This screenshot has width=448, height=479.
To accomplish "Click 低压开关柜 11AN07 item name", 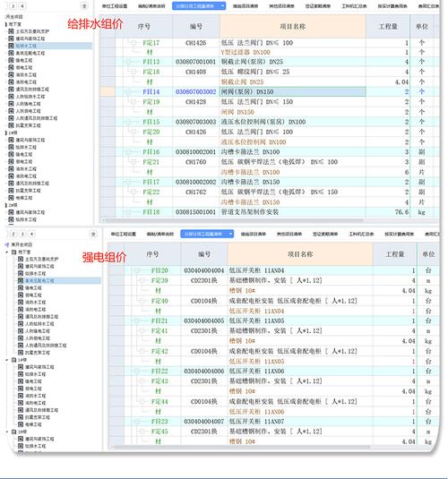I will pos(256,422).
